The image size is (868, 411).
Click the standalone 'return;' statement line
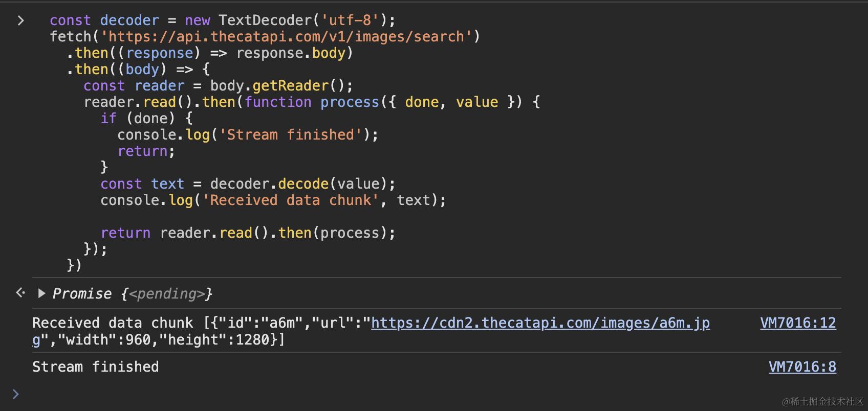146,151
